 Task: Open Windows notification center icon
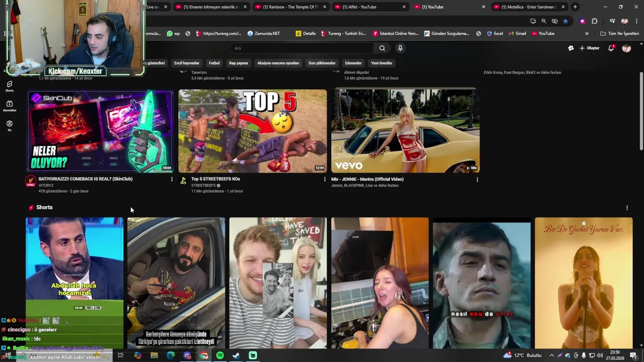[x=633, y=355]
